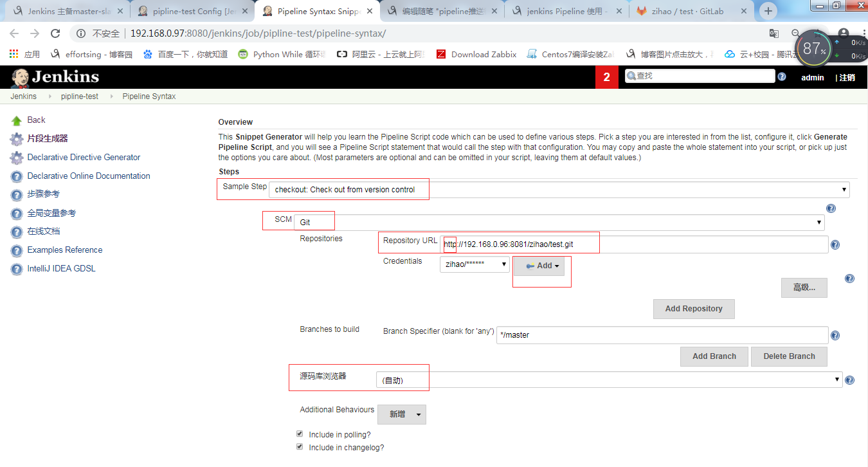The width and height of the screenshot is (868, 467).
Task: Open help for the Branch Specifier field
Action: [x=835, y=336]
